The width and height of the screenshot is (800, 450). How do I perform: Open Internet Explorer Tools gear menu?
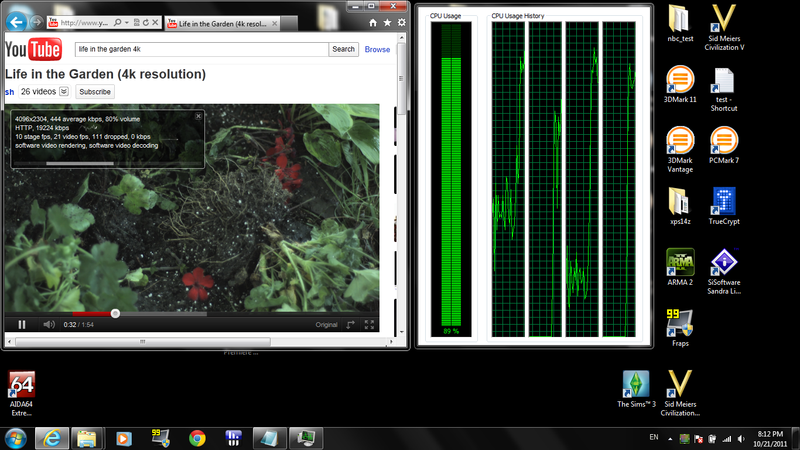[402, 22]
